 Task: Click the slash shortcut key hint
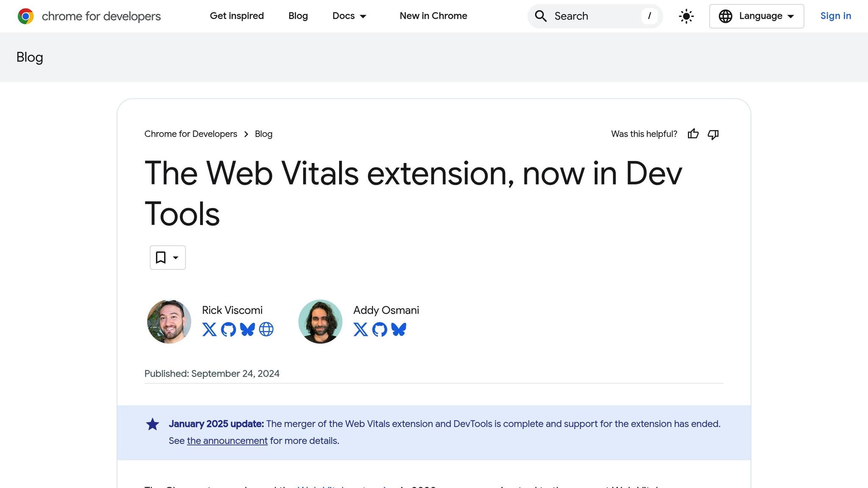coord(649,16)
